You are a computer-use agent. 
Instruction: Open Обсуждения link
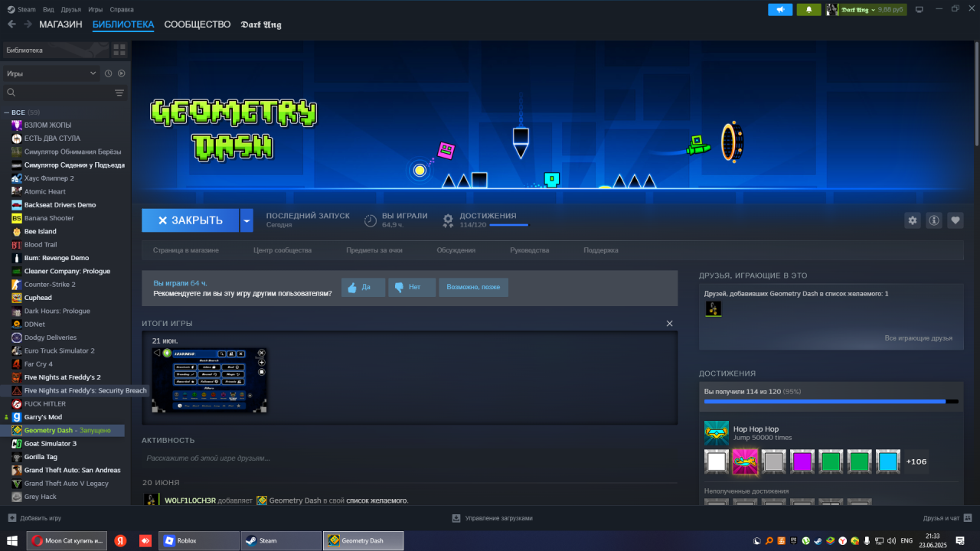[456, 250]
